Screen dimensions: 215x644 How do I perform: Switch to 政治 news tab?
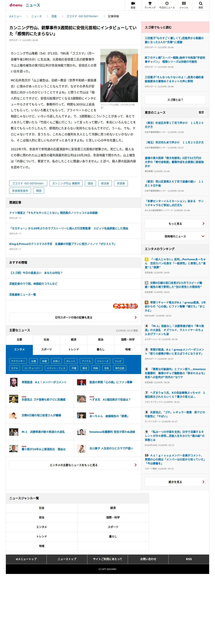tap(101, 340)
